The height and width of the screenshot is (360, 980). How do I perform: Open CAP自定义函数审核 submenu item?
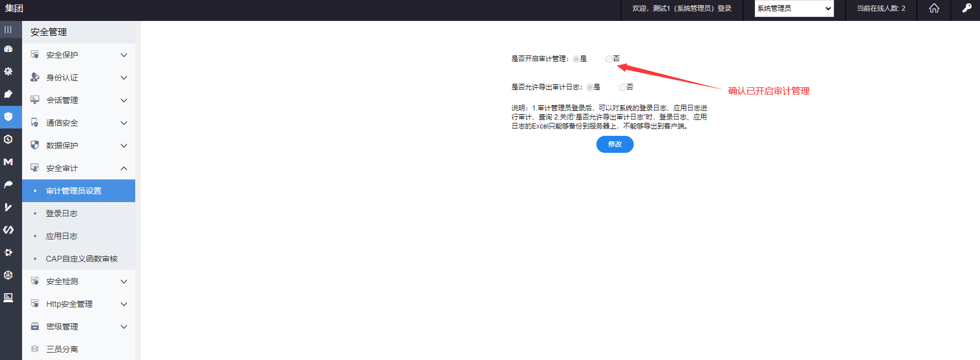(x=79, y=259)
